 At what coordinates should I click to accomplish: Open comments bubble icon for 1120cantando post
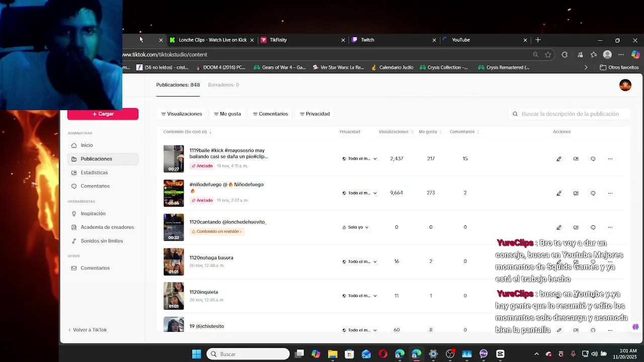(593, 227)
